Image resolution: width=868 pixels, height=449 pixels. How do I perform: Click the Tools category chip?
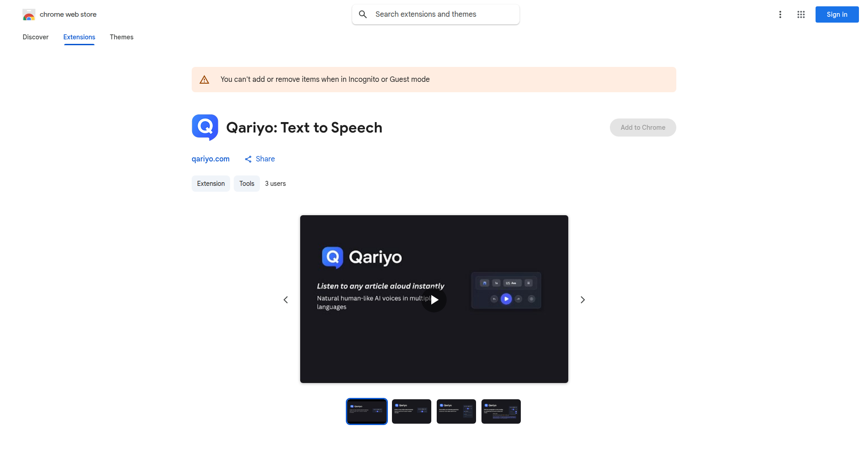pos(247,184)
